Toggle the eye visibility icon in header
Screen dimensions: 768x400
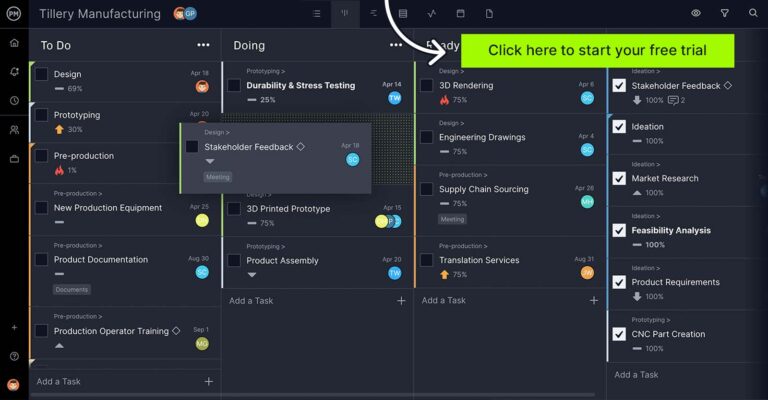(696, 14)
